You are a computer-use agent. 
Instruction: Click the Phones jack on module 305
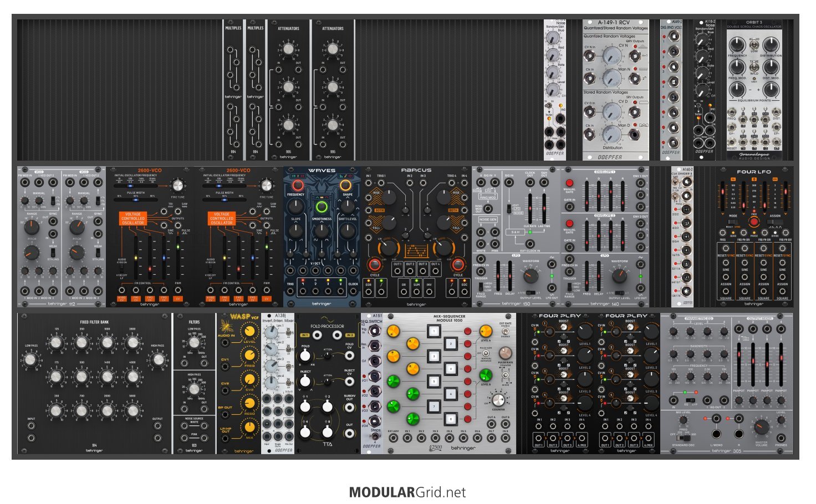coord(781,438)
